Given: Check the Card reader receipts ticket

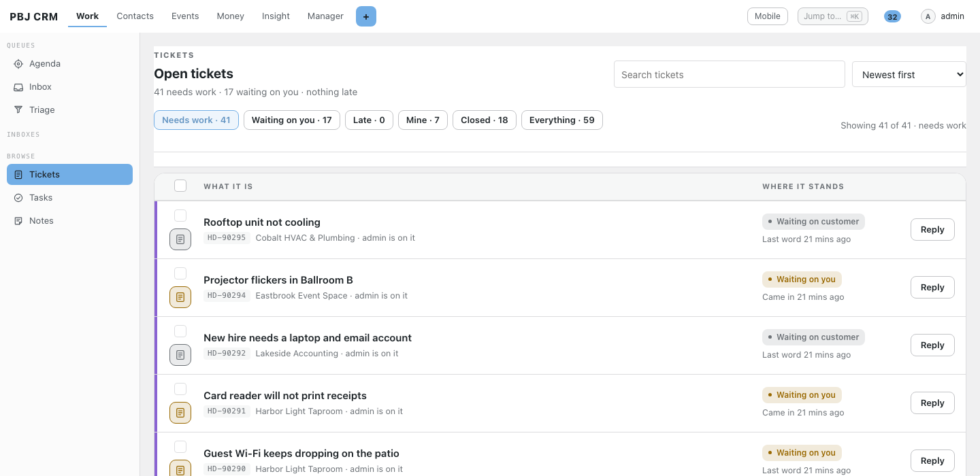Looking at the screenshot, I should click(180, 389).
